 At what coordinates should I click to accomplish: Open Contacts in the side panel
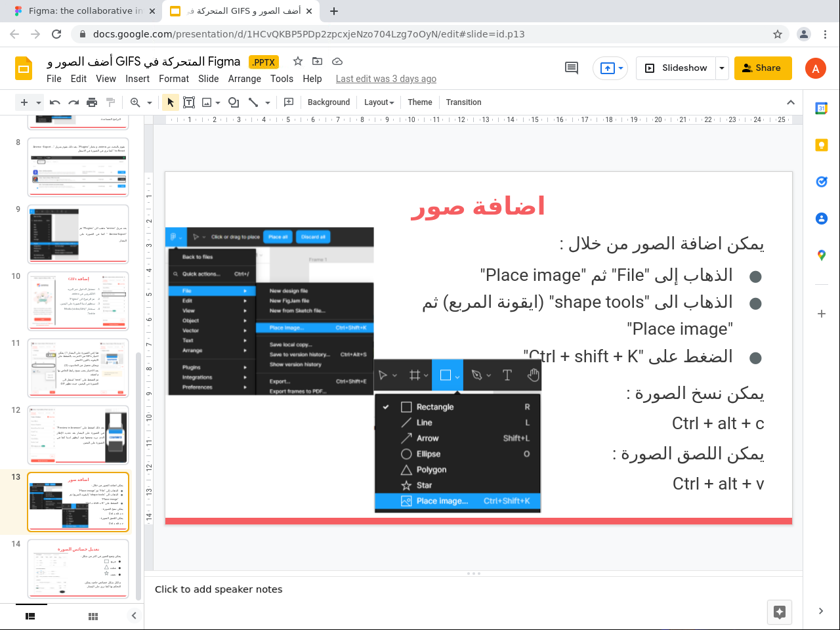coord(822,219)
